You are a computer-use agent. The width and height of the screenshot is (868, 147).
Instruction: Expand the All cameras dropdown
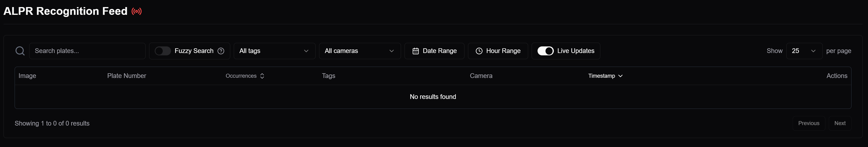(x=359, y=51)
